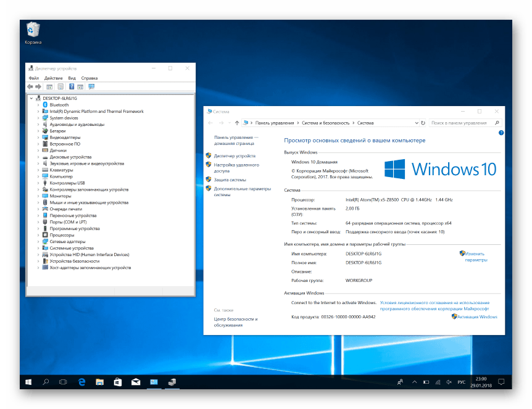
Task: Open the address bar history dropdown in Система
Action: coord(417,123)
